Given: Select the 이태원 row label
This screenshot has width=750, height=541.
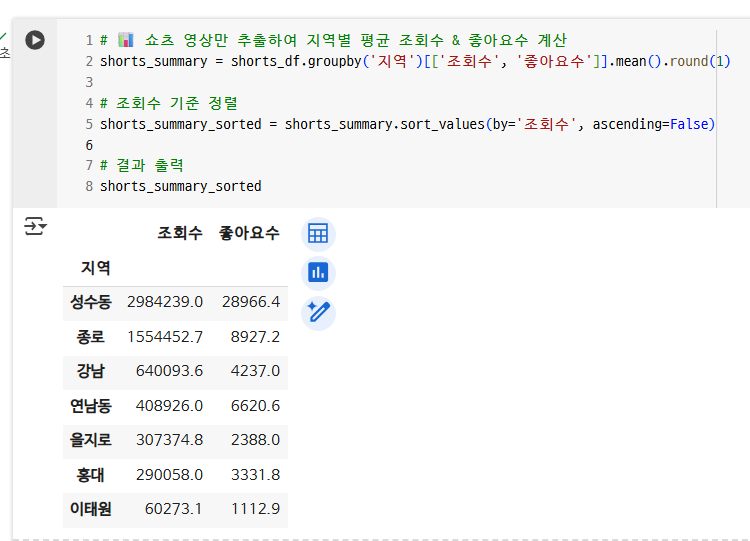Looking at the screenshot, I should point(91,509).
